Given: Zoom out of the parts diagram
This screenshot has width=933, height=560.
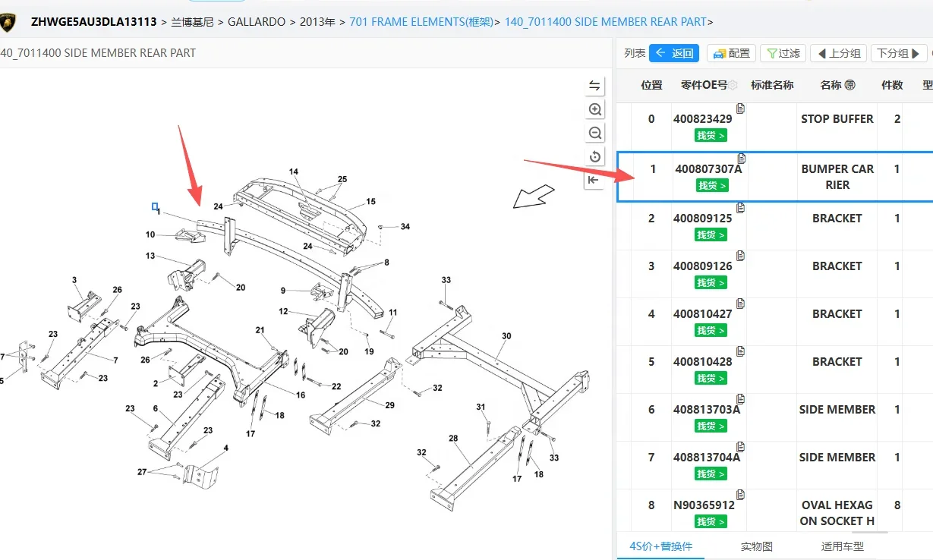Looking at the screenshot, I should click(595, 133).
